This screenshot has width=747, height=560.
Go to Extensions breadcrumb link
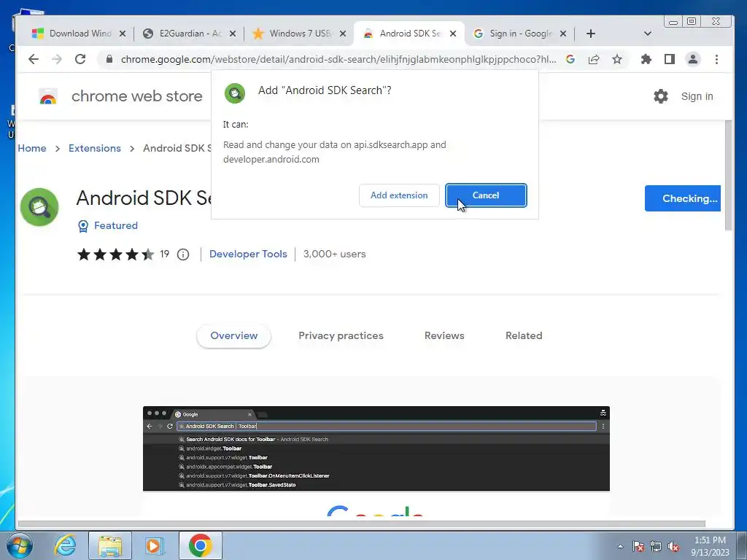[95, 148]
